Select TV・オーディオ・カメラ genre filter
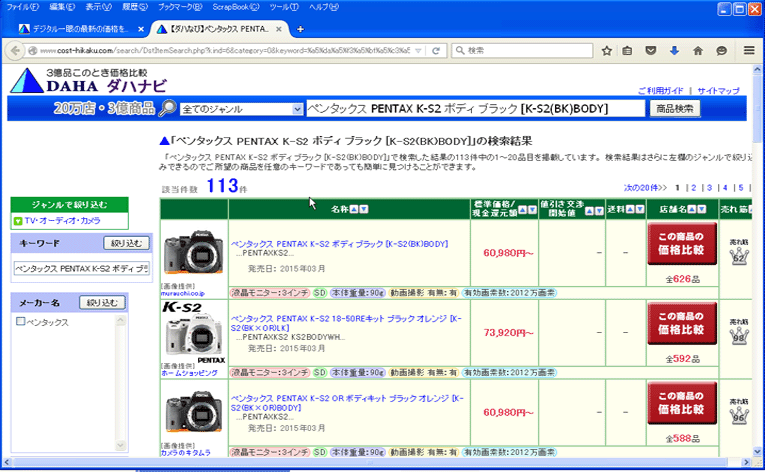Viewport: 765px width, 472px height. tap(62, 221)
